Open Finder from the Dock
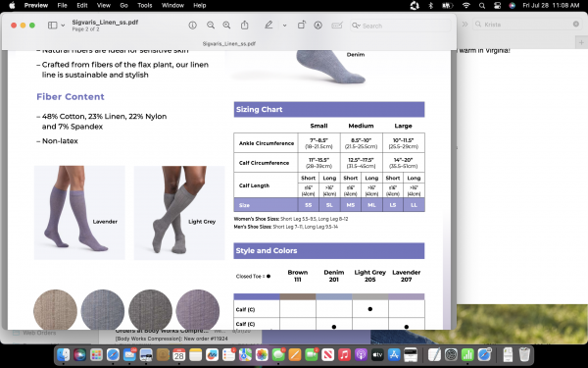Screen dimensions: 588x368 coord(64,354)
